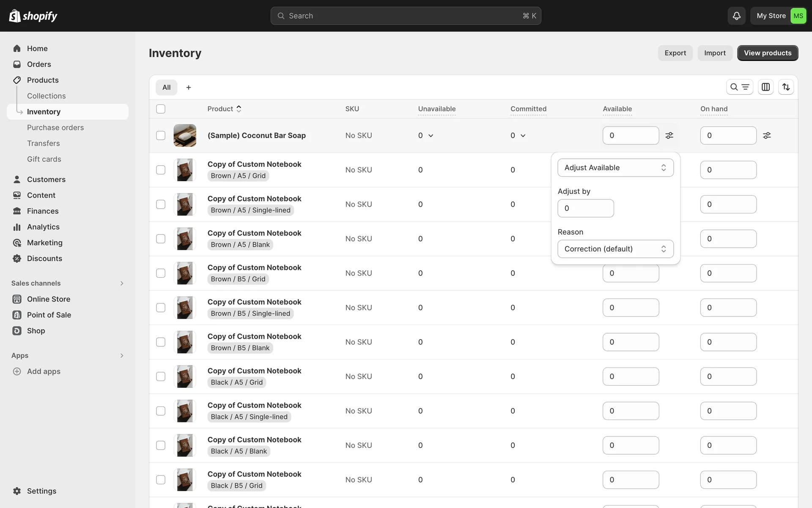Open the notifications bell icon
This screenshot has height=508, width=812.
pyautogui.click(x=736, y=16)
